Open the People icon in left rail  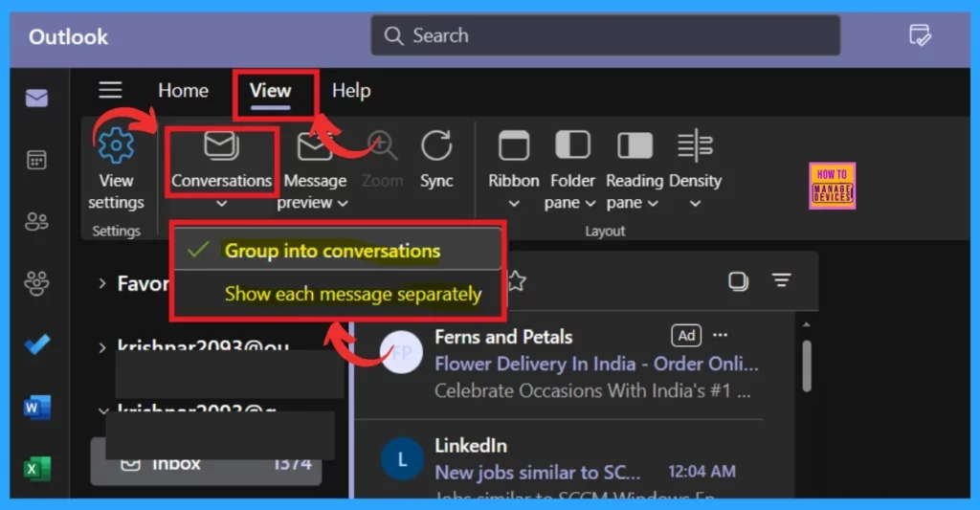(37, 221)
